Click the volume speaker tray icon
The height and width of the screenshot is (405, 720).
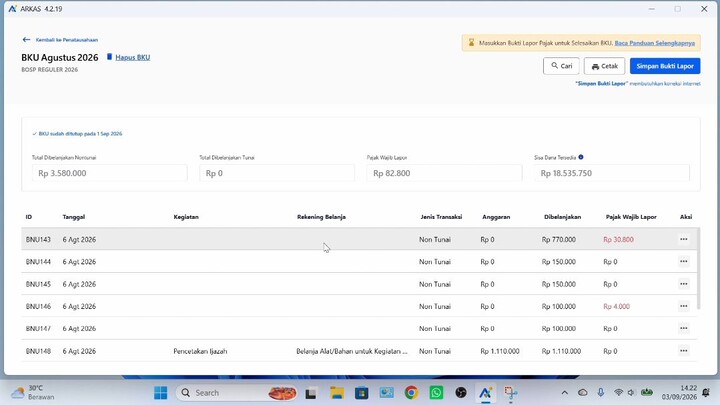(x=631, y=393)
